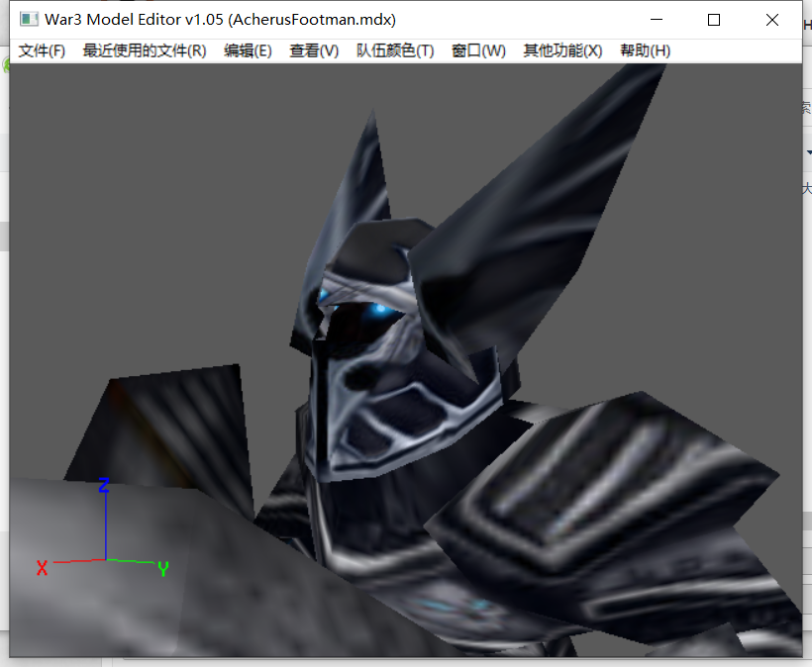Click the War3 Model Editor title bar icon
The image size is (812, 667).
tap(29, 20)
